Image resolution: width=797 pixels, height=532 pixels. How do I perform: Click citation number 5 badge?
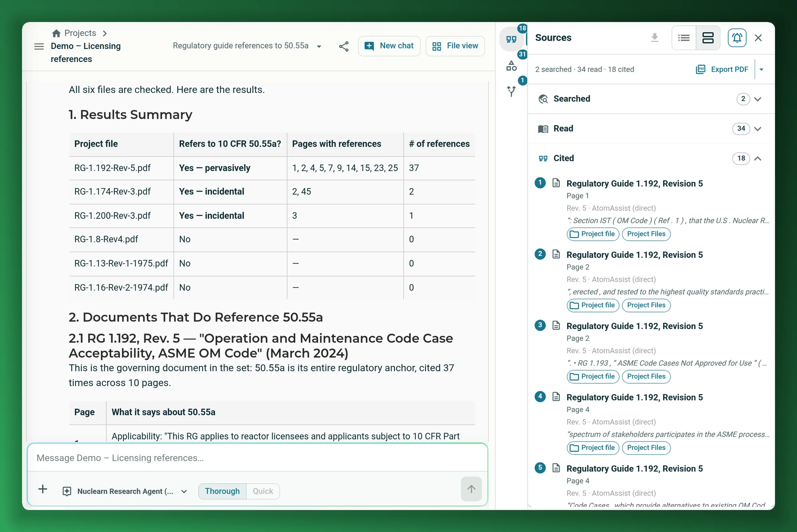click(x=540, y=468)
